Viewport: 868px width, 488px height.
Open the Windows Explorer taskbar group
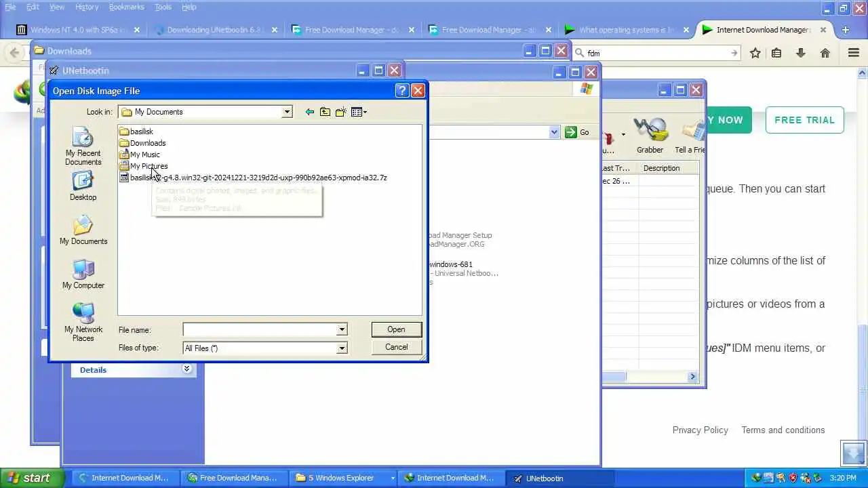click(x=344, y=478)
